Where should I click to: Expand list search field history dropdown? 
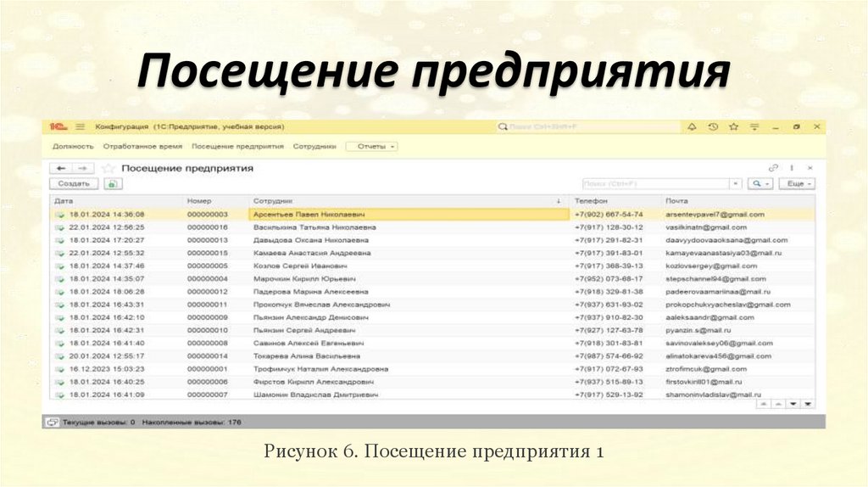point(735,184)
